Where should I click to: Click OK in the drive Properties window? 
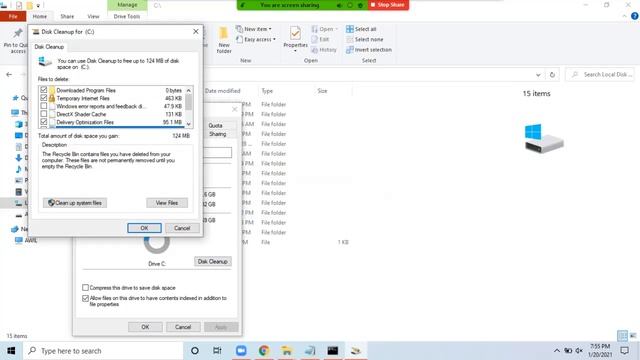pos(145,327)
